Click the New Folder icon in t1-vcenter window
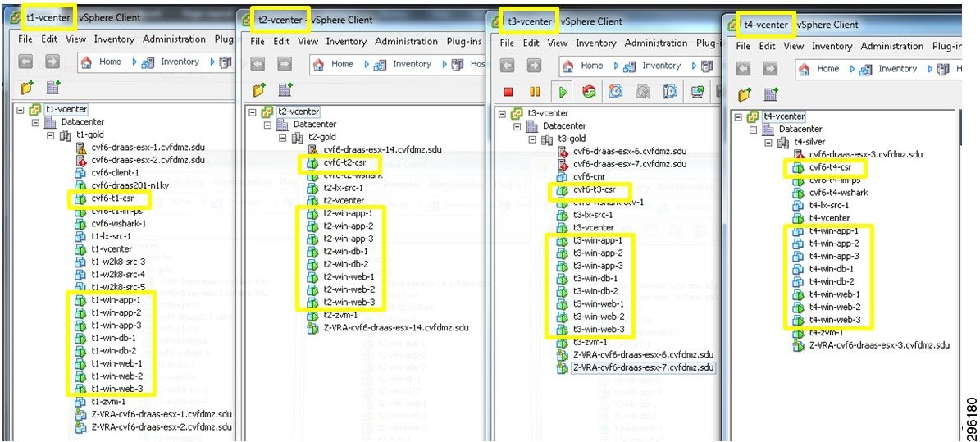 [x=27, y=87]
